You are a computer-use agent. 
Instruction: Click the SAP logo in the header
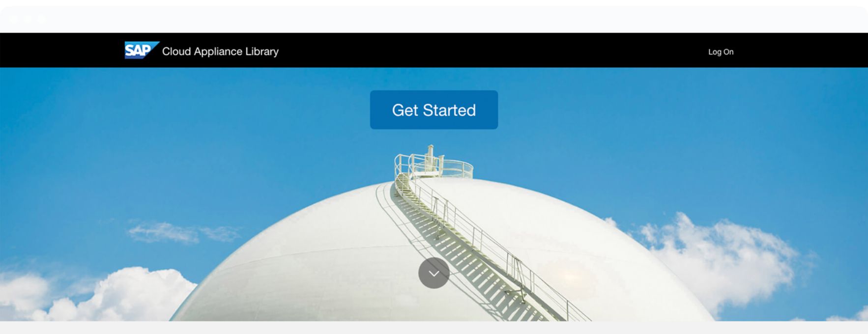142,50
